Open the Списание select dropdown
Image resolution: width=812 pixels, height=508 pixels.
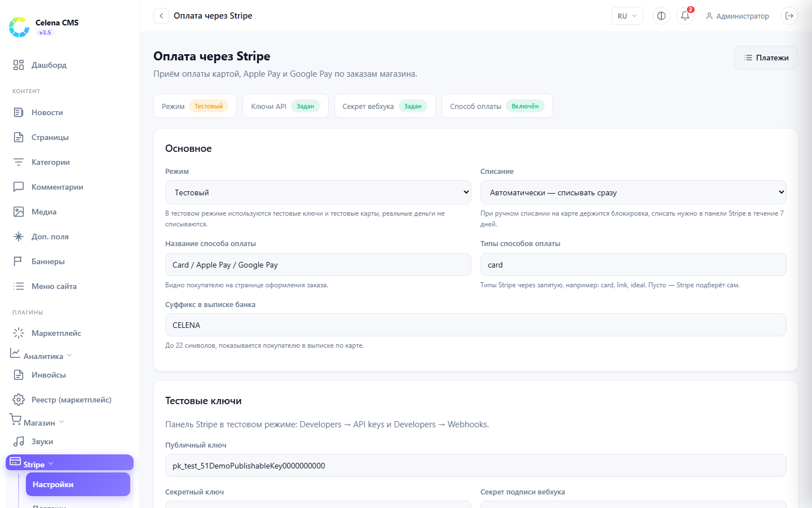click(633, 192)
